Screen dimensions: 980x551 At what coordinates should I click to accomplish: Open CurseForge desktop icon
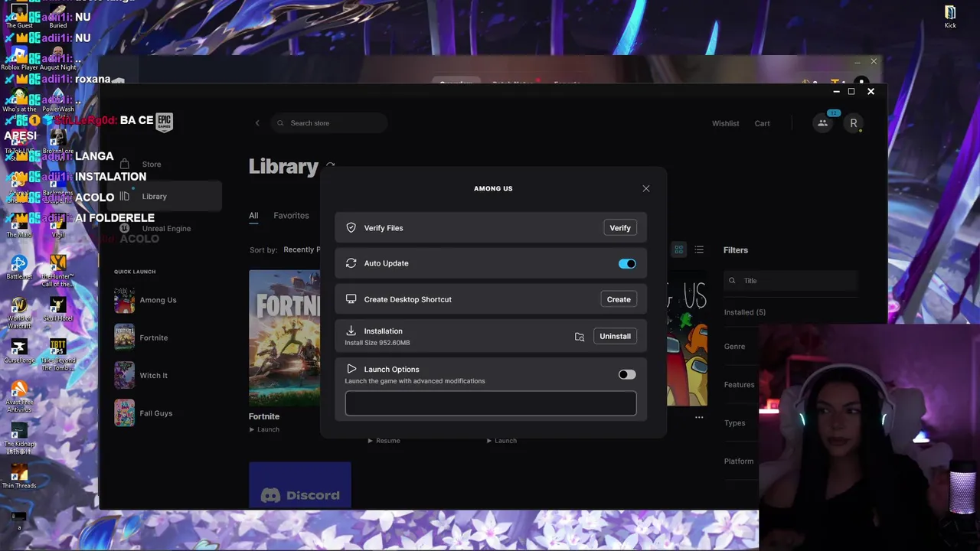coord(19,350)
